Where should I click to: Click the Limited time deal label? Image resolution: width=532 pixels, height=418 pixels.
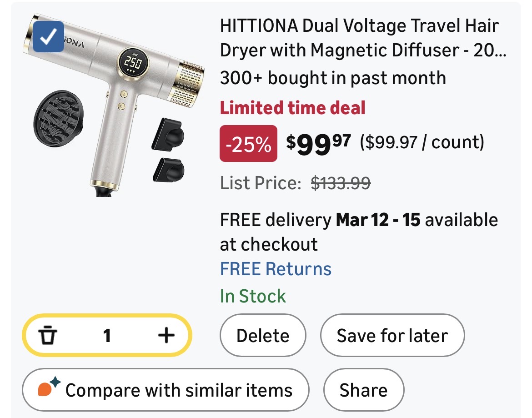click(x=293, y=108)
